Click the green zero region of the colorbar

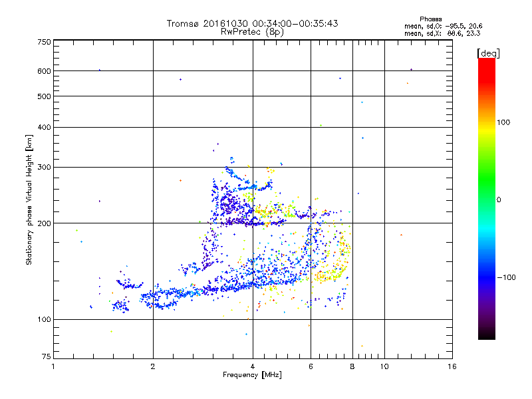pos(487,199)
